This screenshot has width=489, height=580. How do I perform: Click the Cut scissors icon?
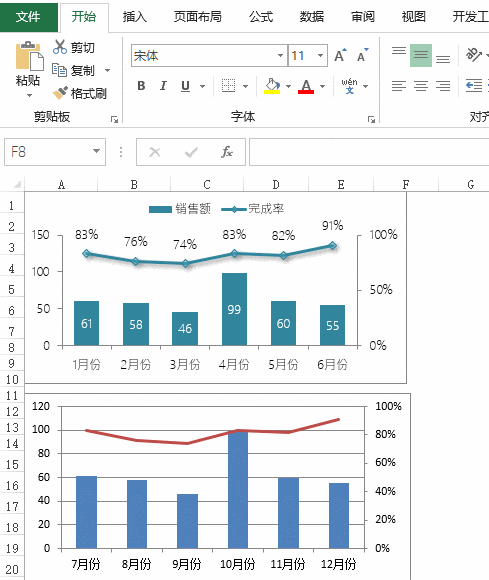(x=60, y=47)
